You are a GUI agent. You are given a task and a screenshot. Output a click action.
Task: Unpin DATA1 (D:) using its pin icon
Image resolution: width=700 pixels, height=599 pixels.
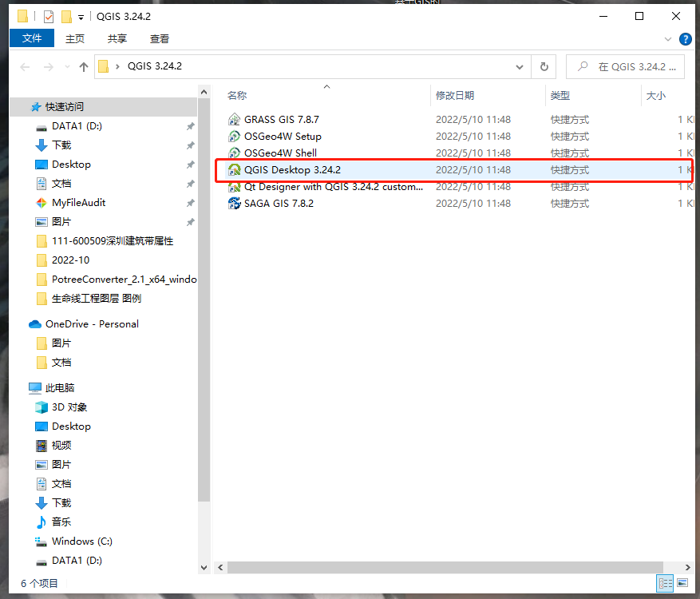190,126
